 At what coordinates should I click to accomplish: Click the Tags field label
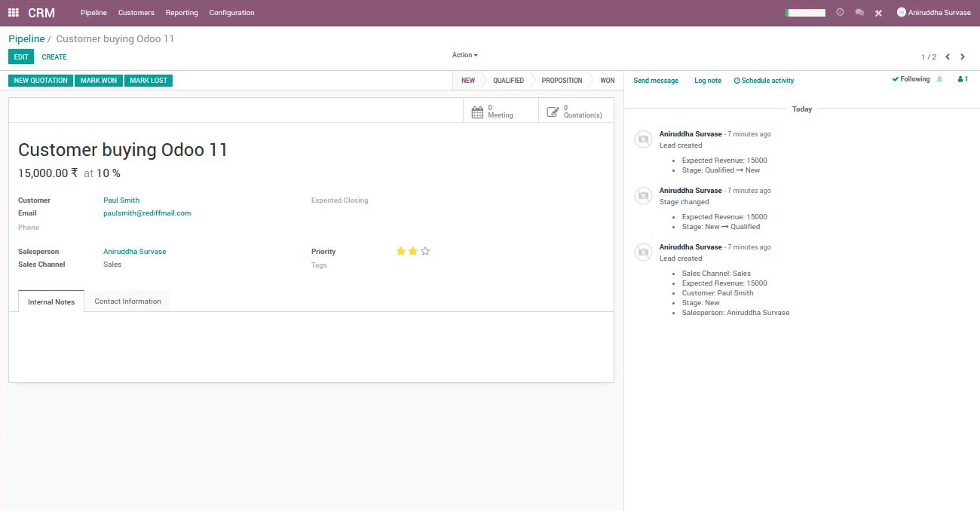pyautogui.click(x=319, y=265)
